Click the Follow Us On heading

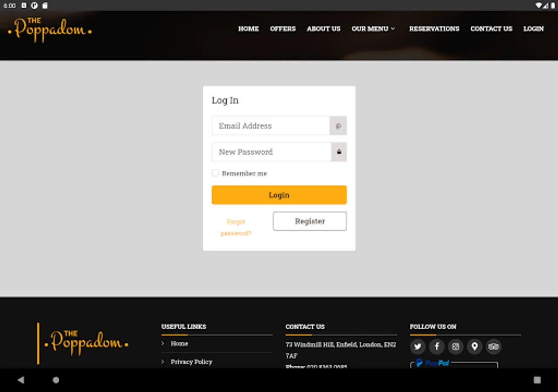[433, 326]
